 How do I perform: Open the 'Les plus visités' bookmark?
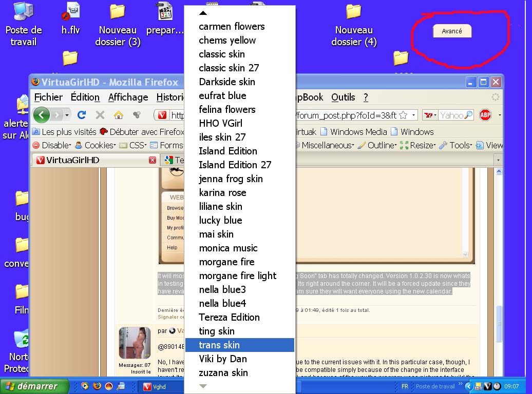pos(65,132)
